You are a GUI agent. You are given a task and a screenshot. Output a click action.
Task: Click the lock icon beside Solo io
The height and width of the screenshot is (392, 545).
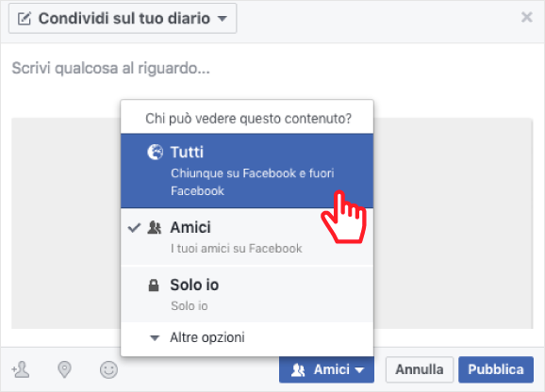tap(154, 286)
